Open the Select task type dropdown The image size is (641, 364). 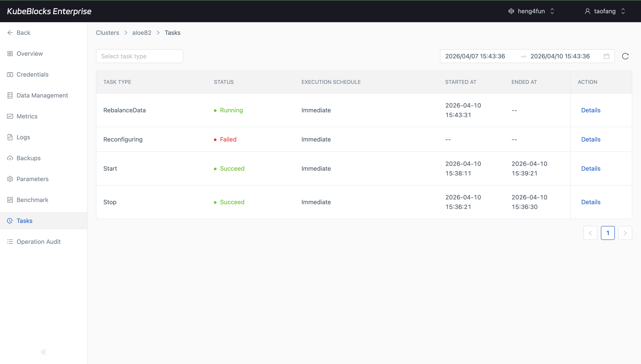(139, 56)
